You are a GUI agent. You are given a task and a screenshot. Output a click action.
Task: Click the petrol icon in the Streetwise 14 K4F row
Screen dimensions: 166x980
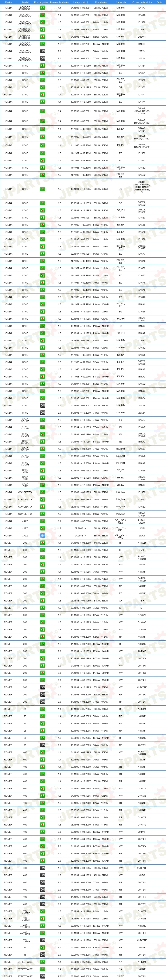[x=42, y=970]
